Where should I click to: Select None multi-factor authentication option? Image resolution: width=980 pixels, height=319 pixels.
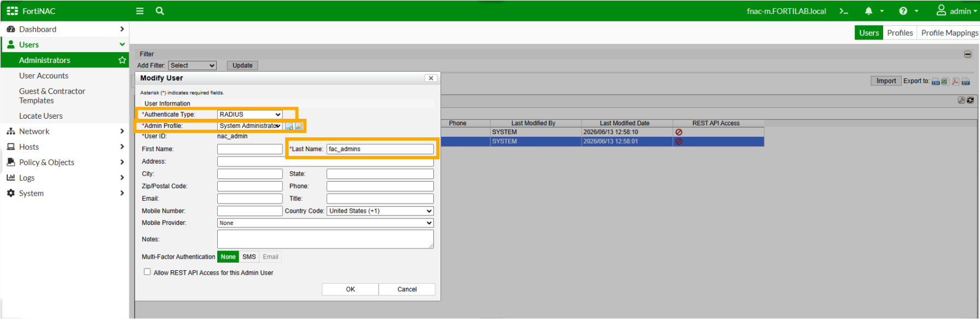(228, 257)
